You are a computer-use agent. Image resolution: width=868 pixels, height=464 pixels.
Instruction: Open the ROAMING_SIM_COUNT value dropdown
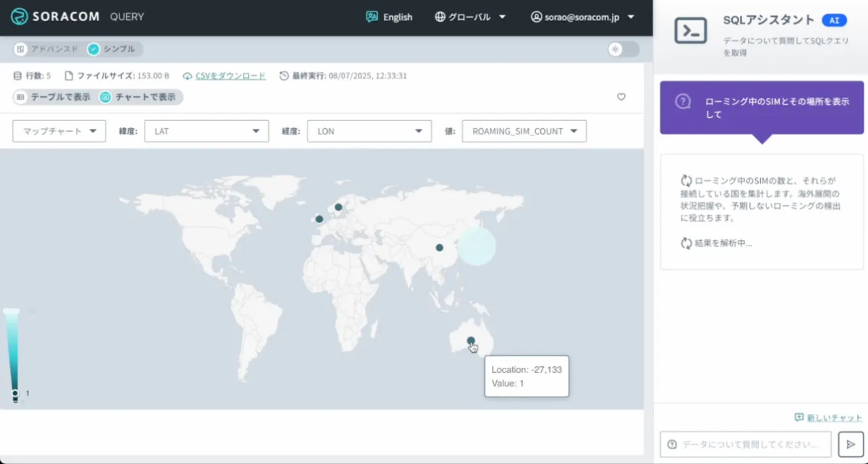[524, 131]
